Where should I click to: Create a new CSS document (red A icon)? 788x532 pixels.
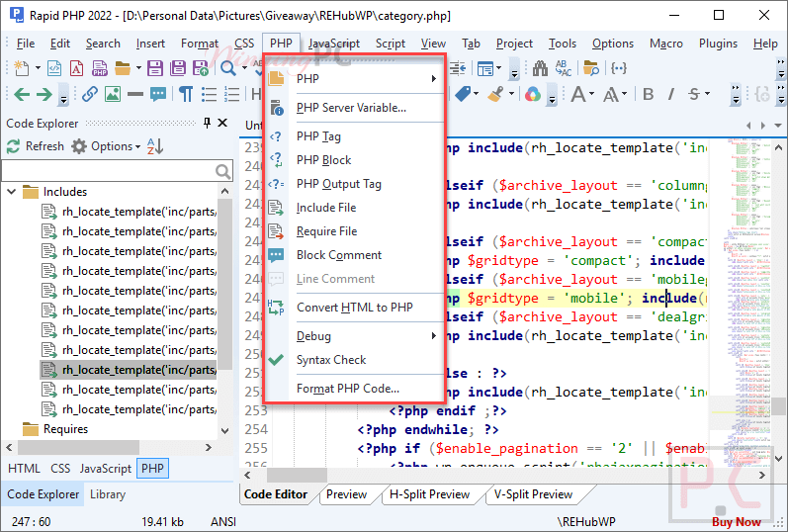(x=76, y=68)
